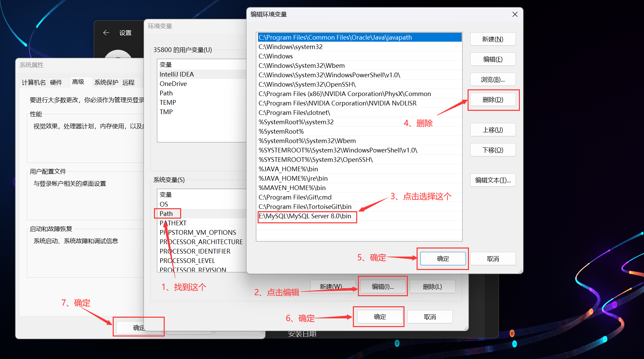Select IntelliJ IDEA user variable
The height and width of the screenshot is (359, 644).
202,74
